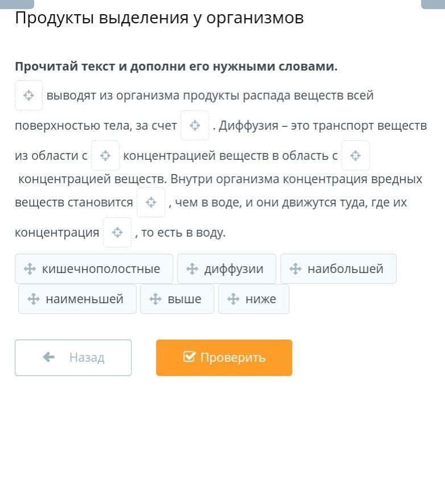Click the last blank slot after 'концентрация'

coord(117,233)
